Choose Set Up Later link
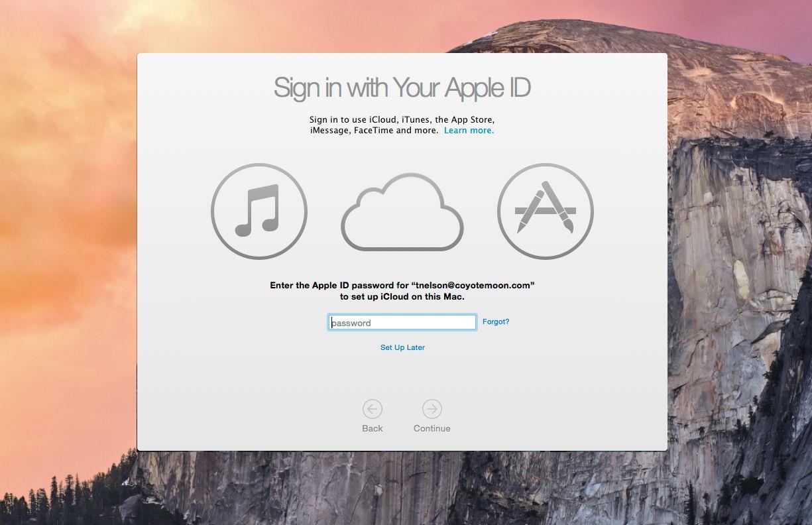This screenshot has width=812, height=525. (402, 347)
